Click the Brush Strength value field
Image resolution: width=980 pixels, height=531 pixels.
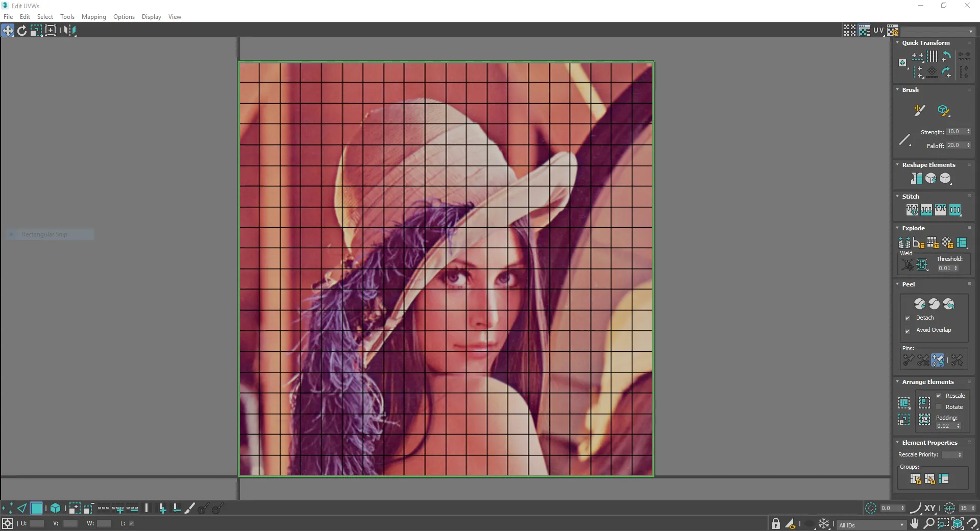(x=953, y=132)
